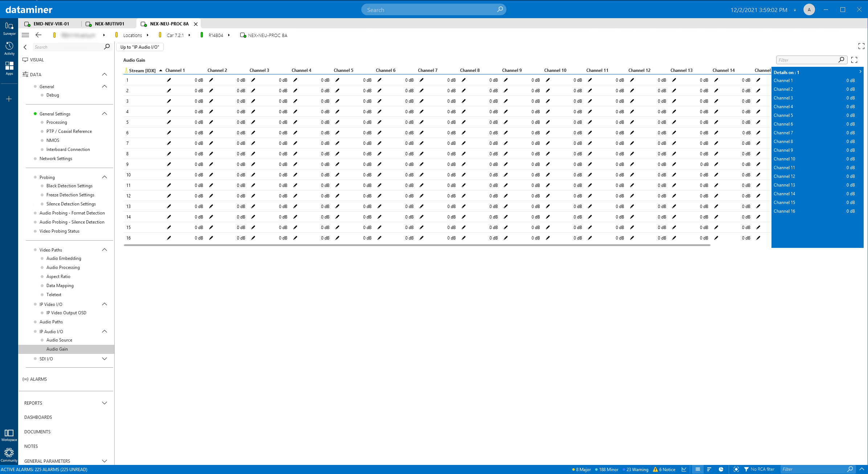This screenshot has width=868, height=474.
Task: Switch alarm console to bar view
Action: [x=709, y=469]
